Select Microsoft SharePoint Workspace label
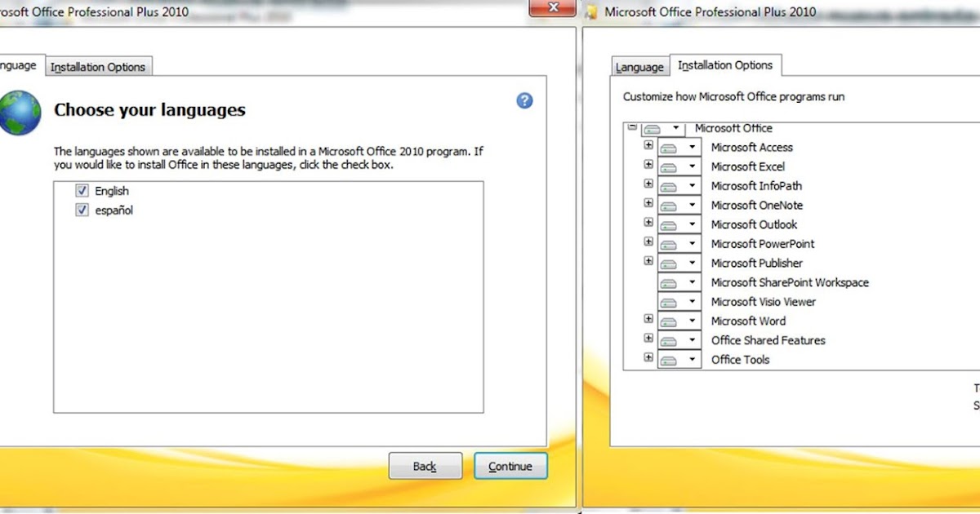 (790, 282)
